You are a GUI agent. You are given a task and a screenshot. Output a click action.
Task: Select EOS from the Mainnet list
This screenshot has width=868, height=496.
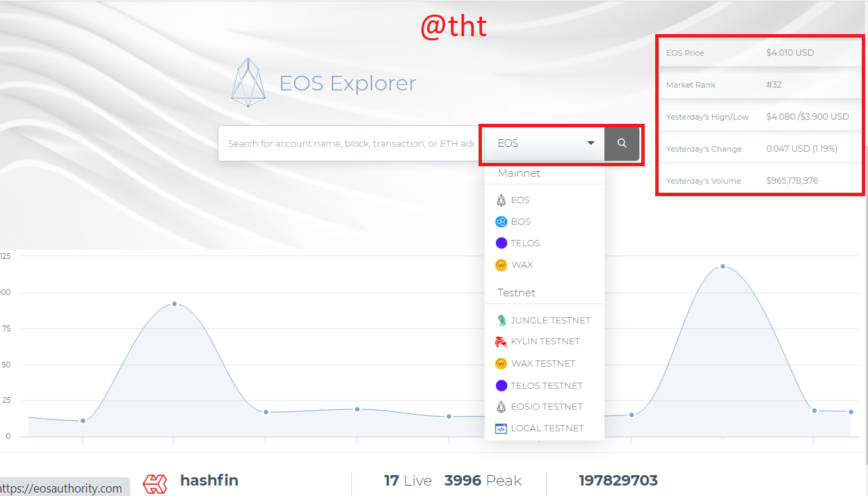tap(520, 200)
